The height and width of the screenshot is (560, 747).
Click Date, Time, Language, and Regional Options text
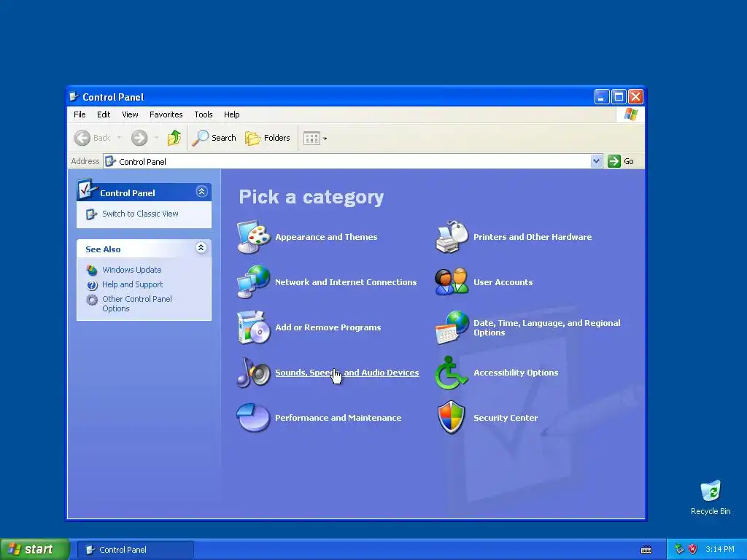coord(546,327)
